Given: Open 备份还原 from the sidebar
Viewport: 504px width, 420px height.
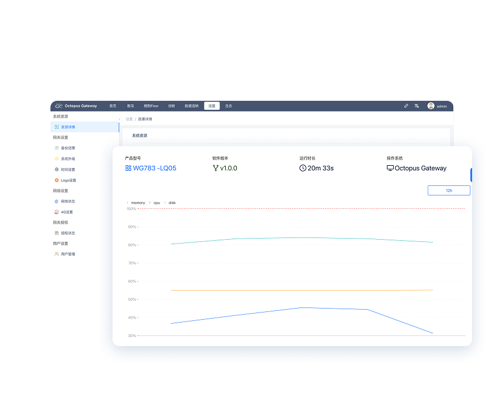Looking at the screenshot, I should pyautogui.click(x=68, y=148).
